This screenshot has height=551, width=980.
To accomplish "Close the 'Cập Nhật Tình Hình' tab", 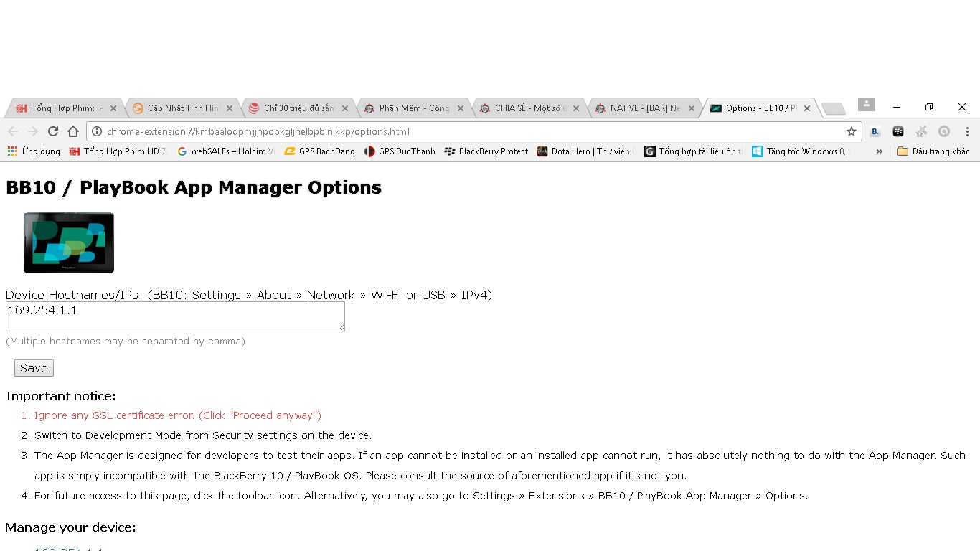I will pyautogui.click(x=230, y=108).
